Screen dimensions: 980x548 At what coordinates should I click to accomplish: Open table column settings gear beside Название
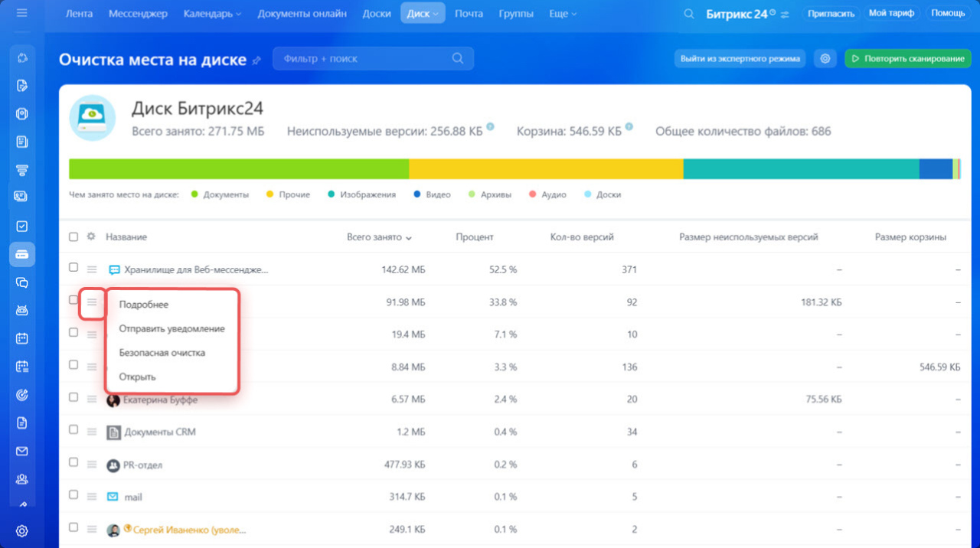tap(91, 237)
